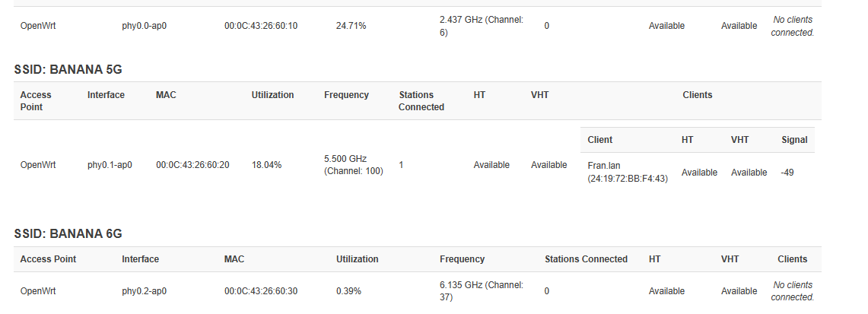
Task: Click the Client header in nested table
Action: pos(600,140)
